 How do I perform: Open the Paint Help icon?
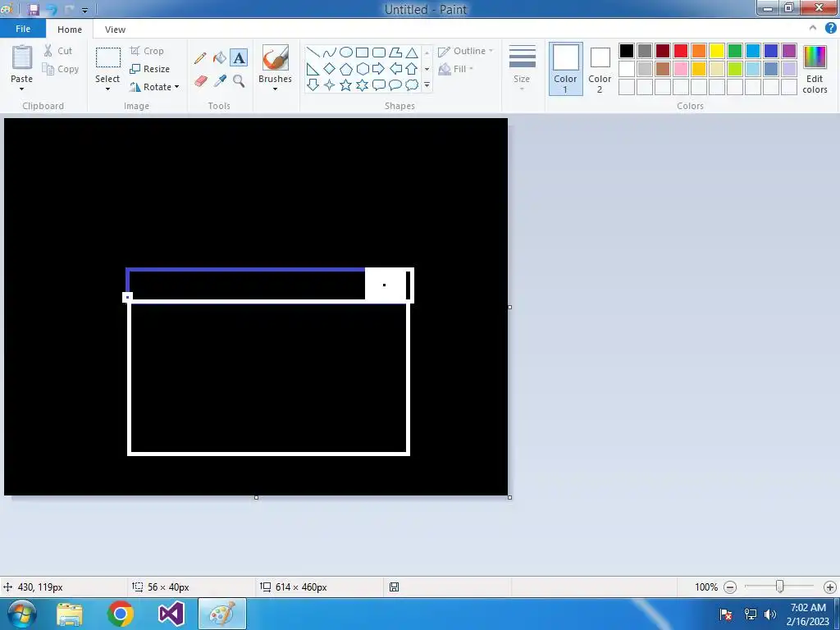830,29
